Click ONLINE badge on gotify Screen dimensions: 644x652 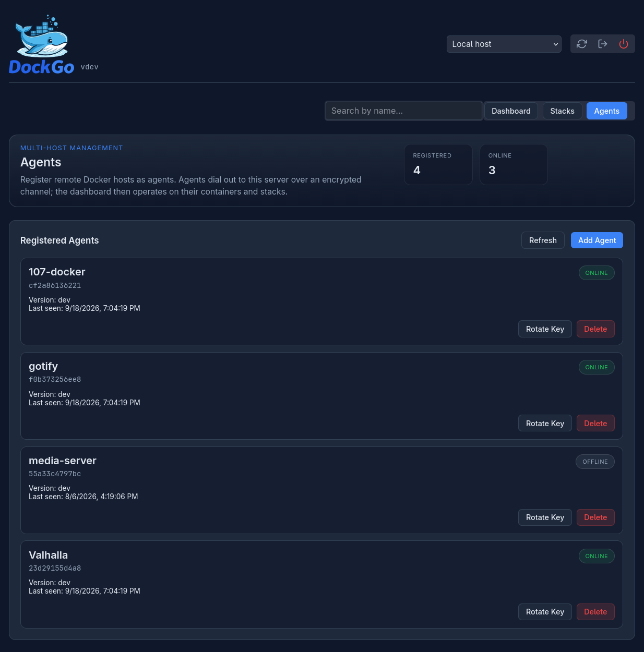(x=597, y=367)
